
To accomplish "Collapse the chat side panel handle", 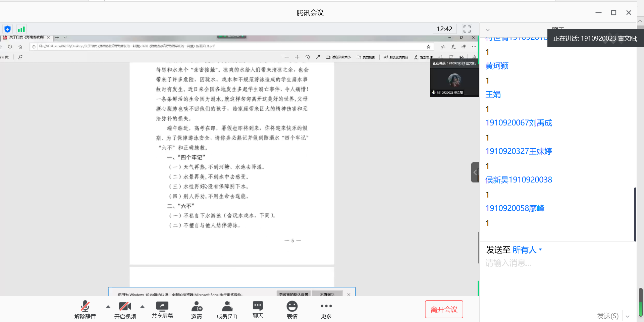I will click(475, 172).
